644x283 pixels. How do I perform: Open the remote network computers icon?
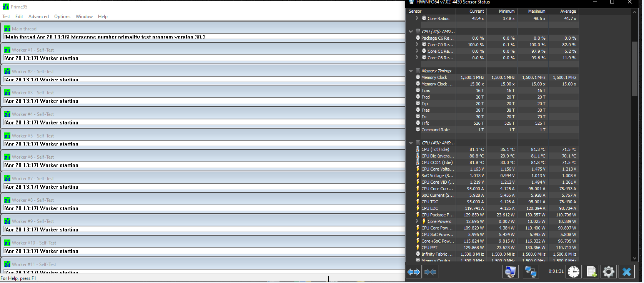[x=531, y=272]
